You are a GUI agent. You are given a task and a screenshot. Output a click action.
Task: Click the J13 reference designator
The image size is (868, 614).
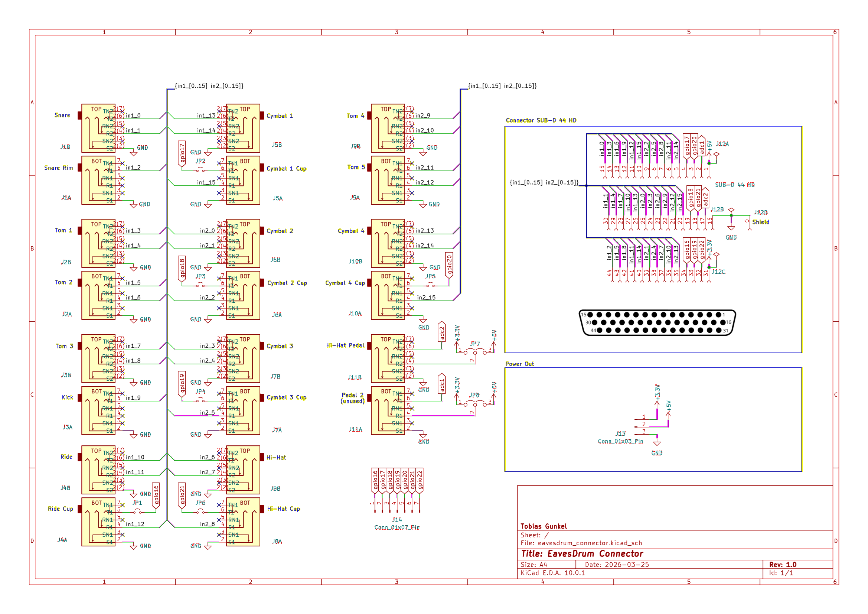point(620,434)
